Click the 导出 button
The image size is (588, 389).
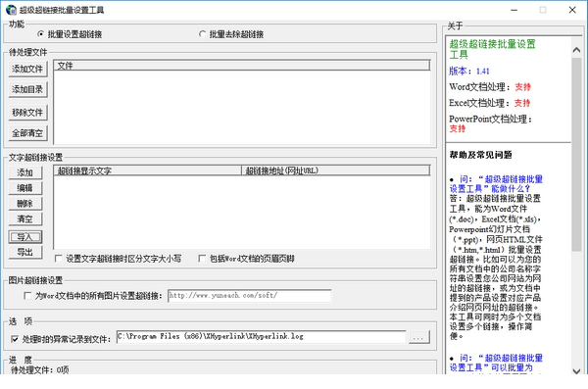[x=25, y=252]
